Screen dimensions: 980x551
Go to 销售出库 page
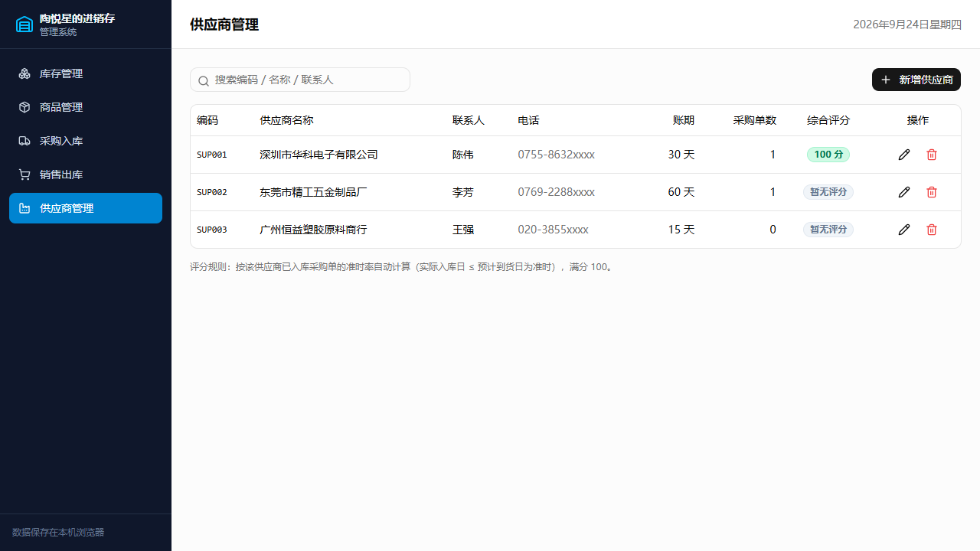86,174
